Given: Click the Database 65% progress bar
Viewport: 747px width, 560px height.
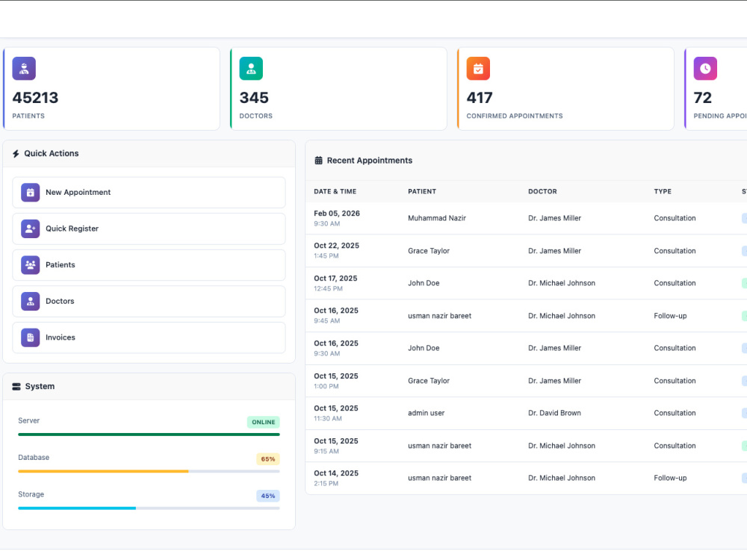Looking at the screenshot, I should point(149,471).
